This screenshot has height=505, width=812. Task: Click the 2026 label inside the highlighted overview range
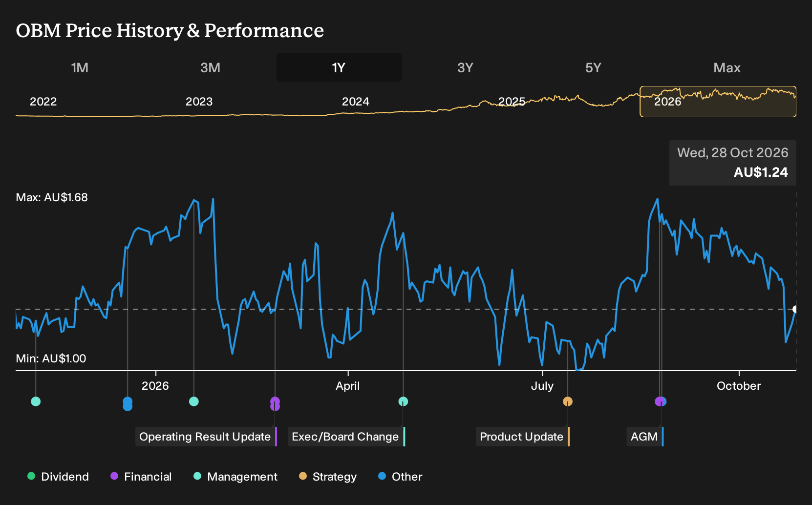click(667, 102)
